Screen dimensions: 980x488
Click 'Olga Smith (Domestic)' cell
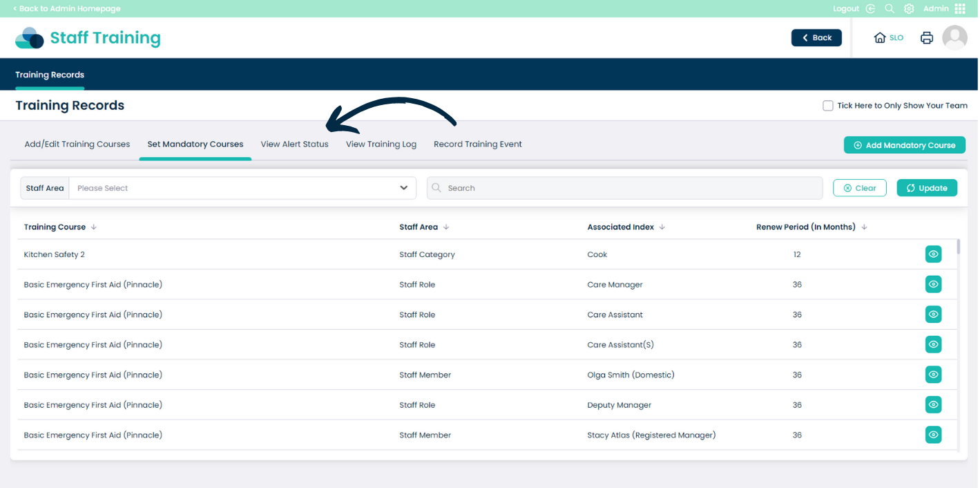pyautogui.click(x=631, y=375)
